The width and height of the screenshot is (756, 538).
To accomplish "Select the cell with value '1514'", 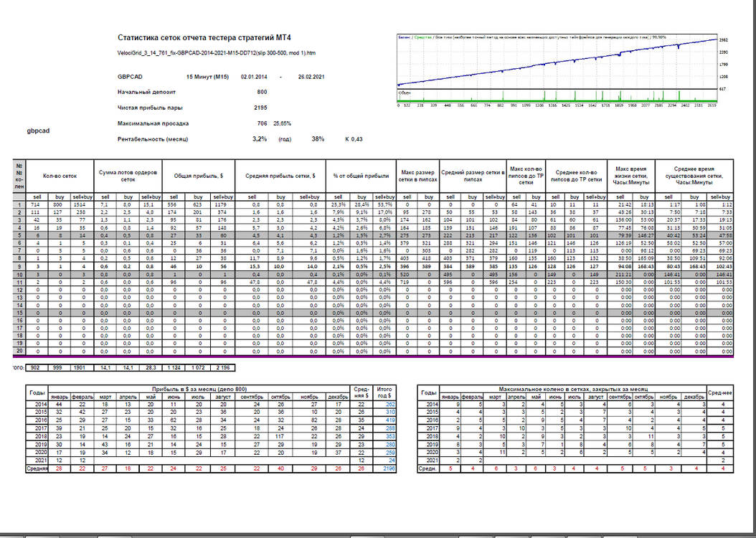I will pos(83,205).
